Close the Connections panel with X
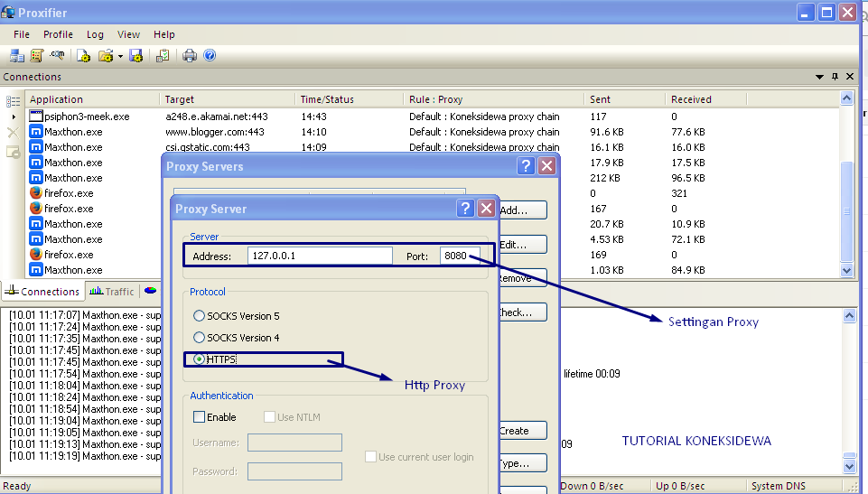The image size is (868, 494). (850, 77)
